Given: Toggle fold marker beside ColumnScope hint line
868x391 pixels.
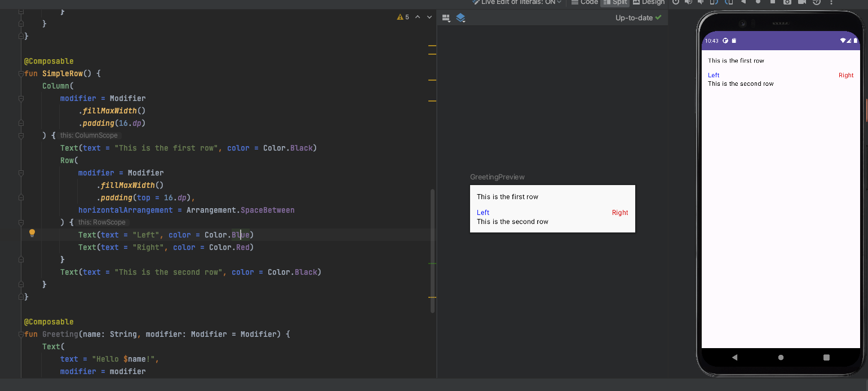Looking at the screenshot, I should (x=21, y=135).
